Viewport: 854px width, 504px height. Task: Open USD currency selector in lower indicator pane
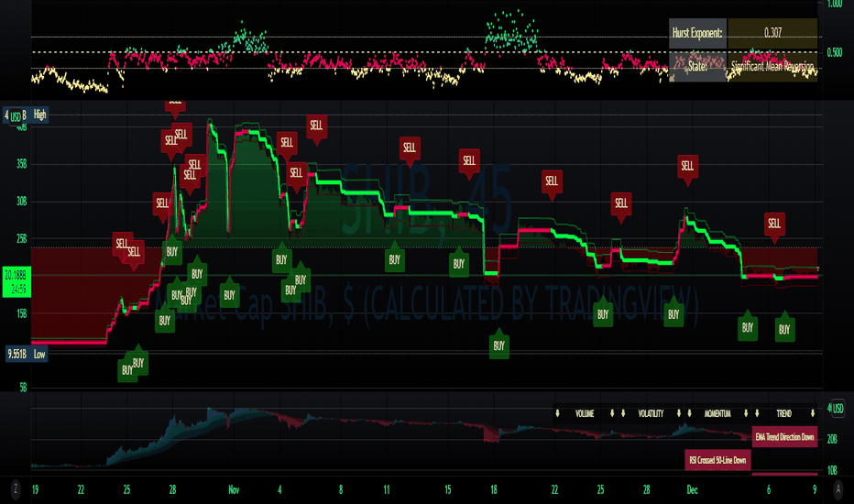point(838,408)
